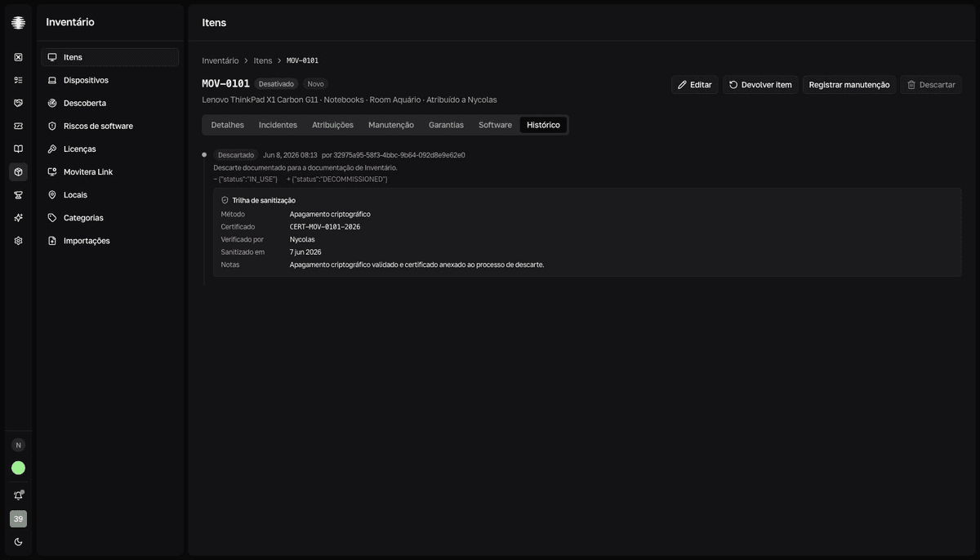This screenshot has height=560, width=980.
Task: Open notifications bell
Action: (18, 496)
